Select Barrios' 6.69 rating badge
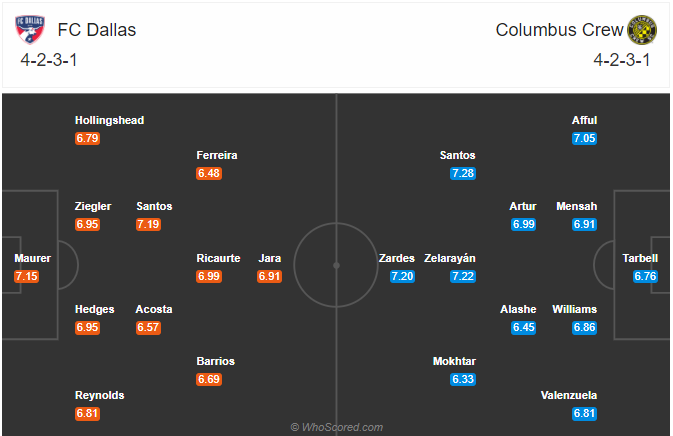673x436 pixels. tap(209, 379)
